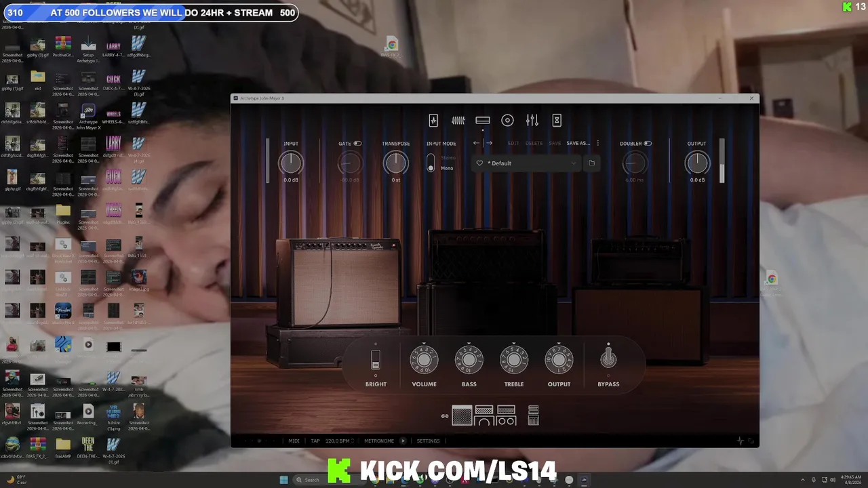The height and width of the screenshot is (488, 868).
Task: Click the 120.0 BPM tempo field
Action: 337,441
